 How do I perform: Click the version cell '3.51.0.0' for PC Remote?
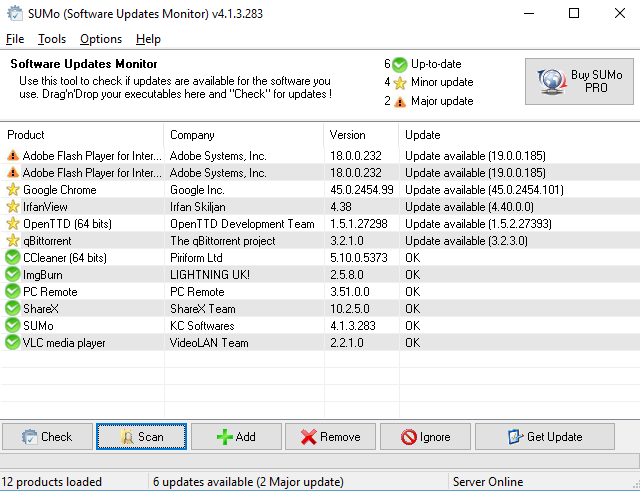[x=350, y=292]
